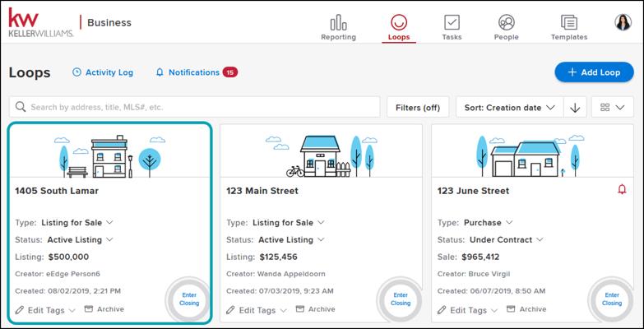Open Notifications with 15 badge

[196, 72]
